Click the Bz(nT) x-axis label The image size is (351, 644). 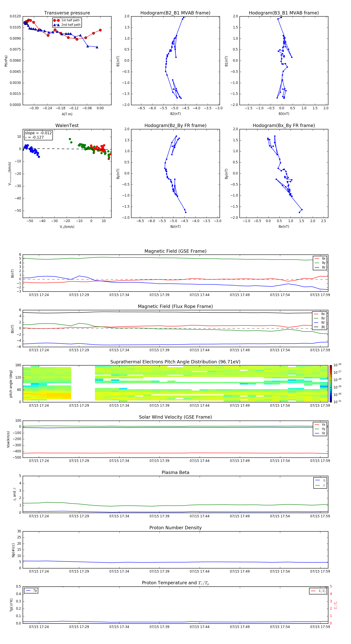(175, 227)
